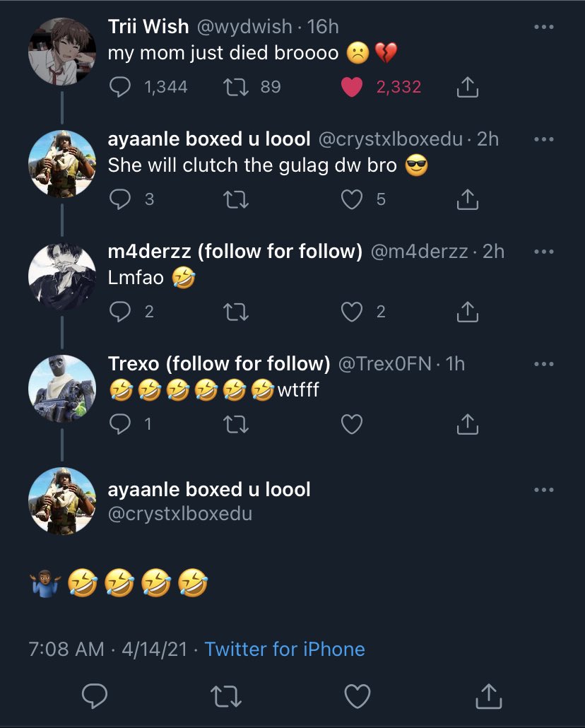Retweet the main tweet from the bottom bar
Screen dimensions: 585x728
tap(227, 696)
